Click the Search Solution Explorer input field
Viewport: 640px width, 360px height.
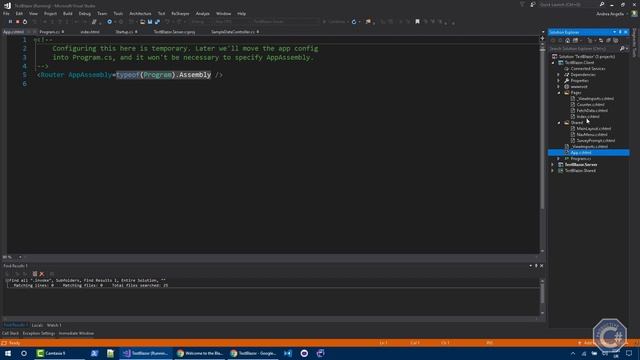coord(583,49)
